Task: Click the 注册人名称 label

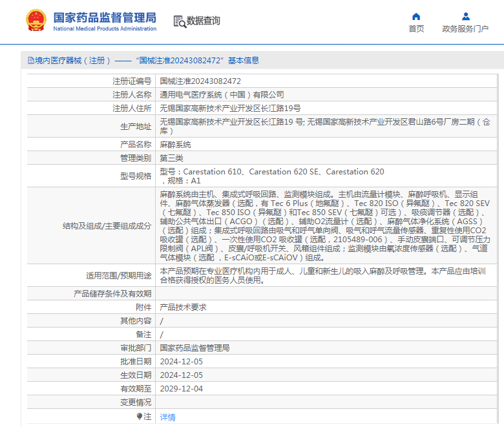Action: pyautogui.click(x=132, y=95)
